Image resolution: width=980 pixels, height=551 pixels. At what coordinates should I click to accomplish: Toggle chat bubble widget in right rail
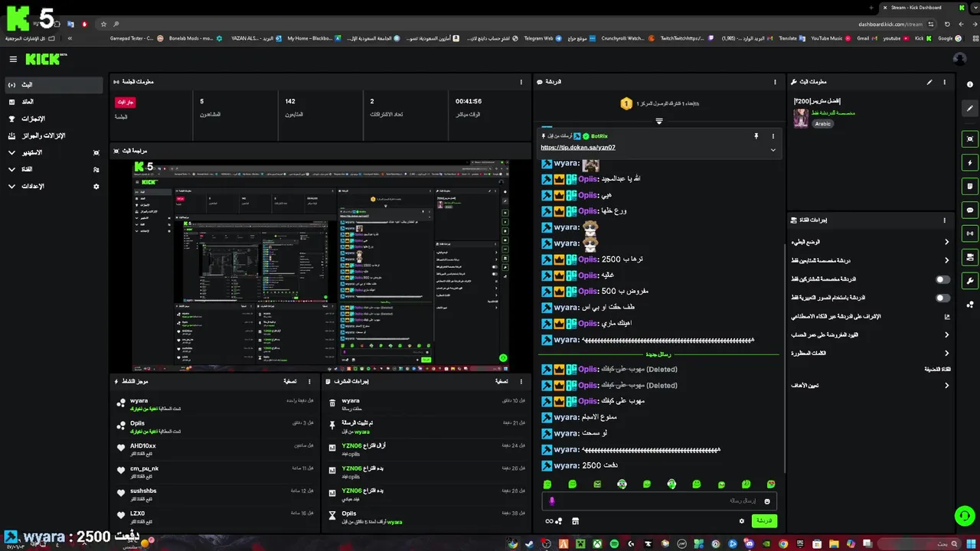pos(970,210)
